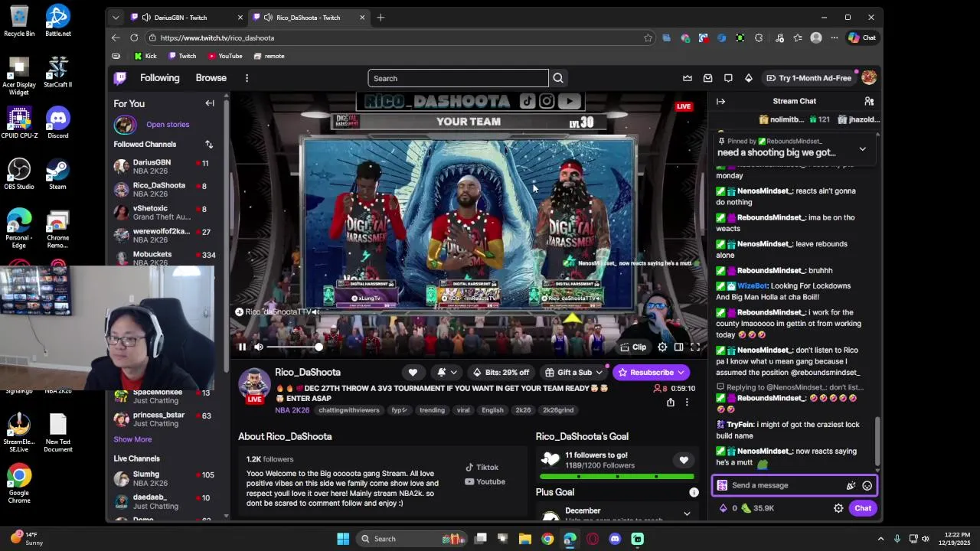Screen dimensions: 980x551
Task: Open Prime loot crown icon
Action: click(688, 78)
